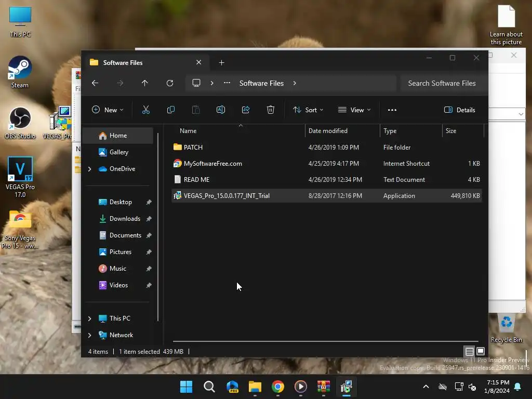Screen dimensions: 532x399
Task: Click the Delete trash icon
Action: click(x=270, y=110)
